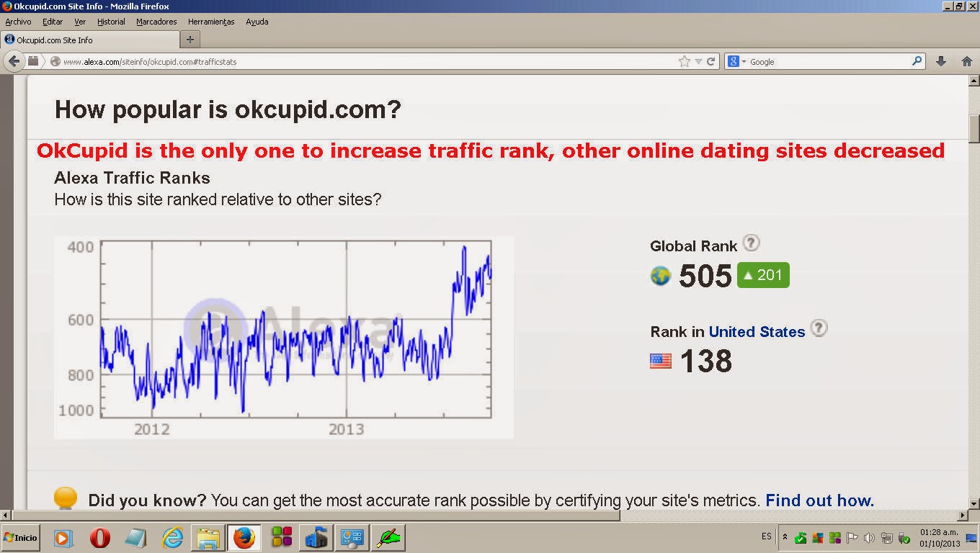
Task: Click the taskbar clock showing 01:28 a.m.
Action: (938, 537)
